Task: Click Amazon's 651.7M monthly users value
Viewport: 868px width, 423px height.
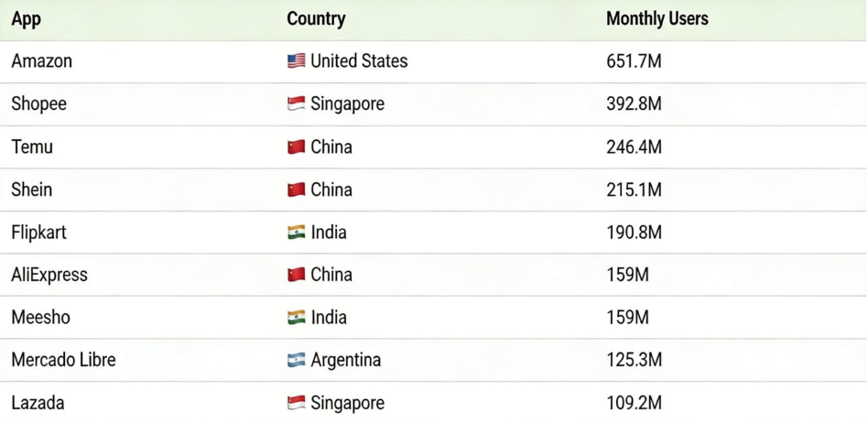Action: point(634,61)
